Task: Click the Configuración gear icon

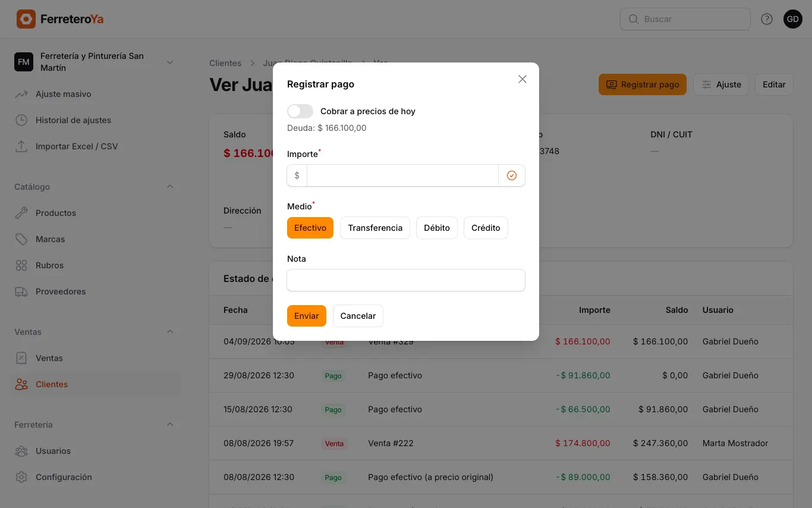Action: (x=21, y=477)
